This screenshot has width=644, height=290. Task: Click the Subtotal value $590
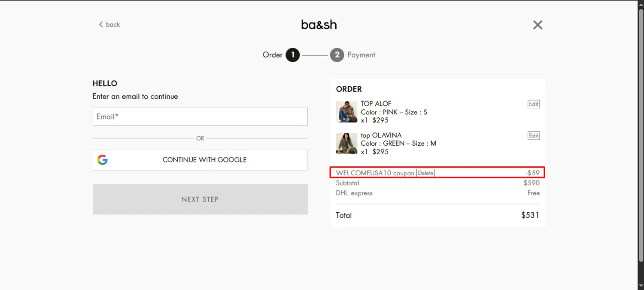coord(532,183)
